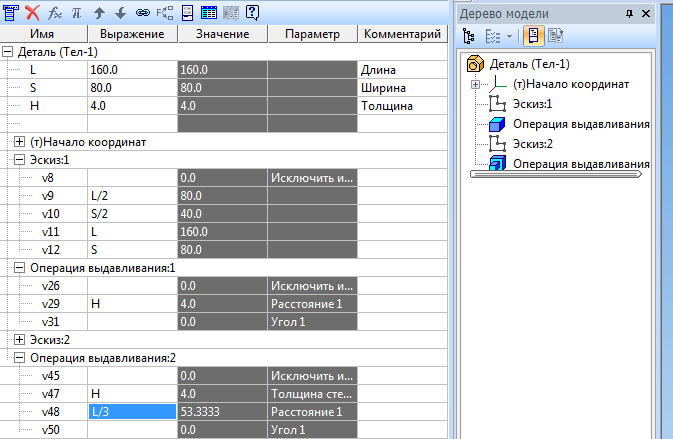This screenshot has width=673, height=439.
Task: Select the variable name v11
Action: coord(51,232)
